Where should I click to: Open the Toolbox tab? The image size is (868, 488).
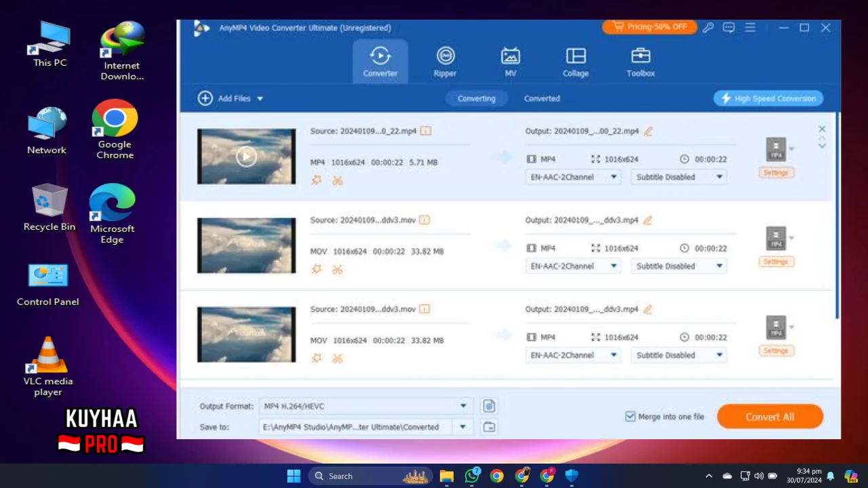(640, 62)
